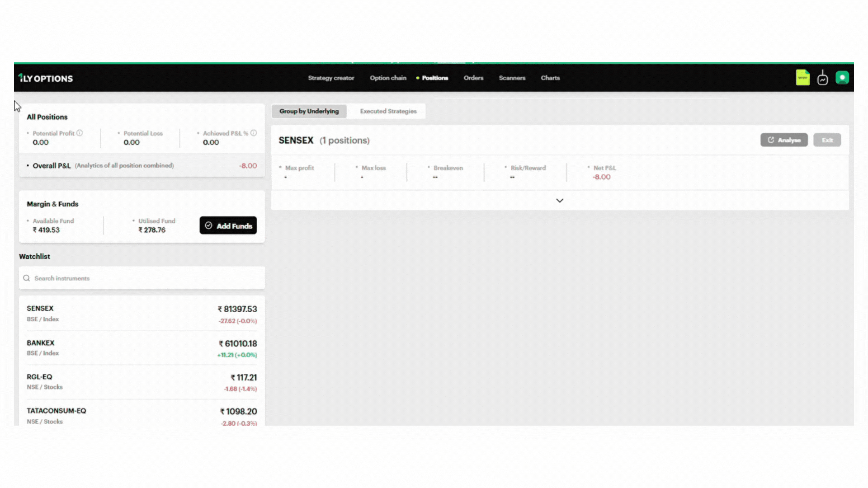Open the yellow-green report file icon
Image resolution: width=868 pixels, height=488 pixels.
coord(802,78)
